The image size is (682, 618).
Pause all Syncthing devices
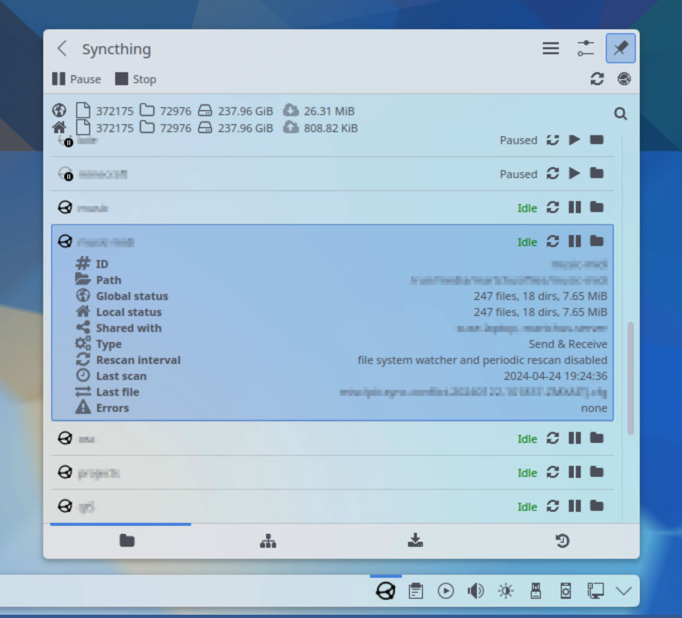click(77, 79)
